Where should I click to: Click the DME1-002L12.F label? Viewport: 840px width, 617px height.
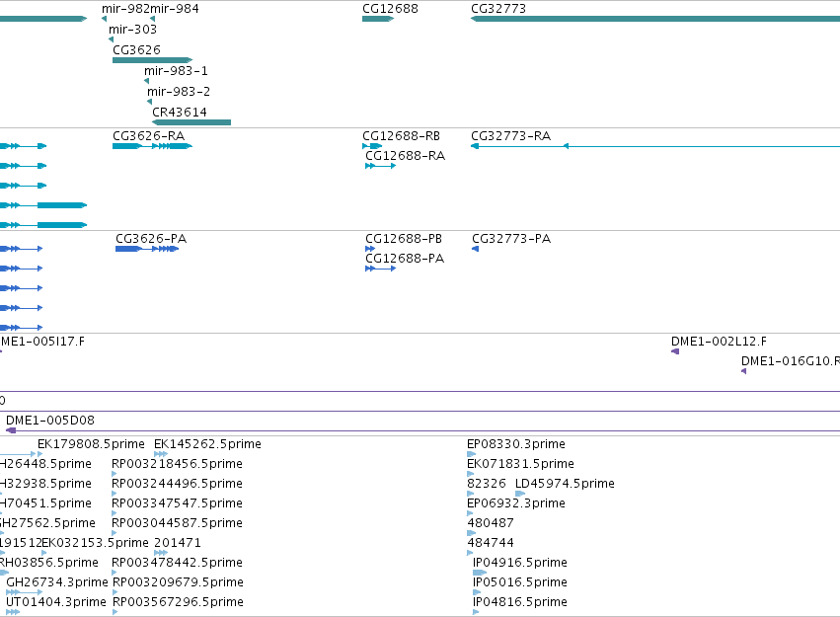(719, 342)
